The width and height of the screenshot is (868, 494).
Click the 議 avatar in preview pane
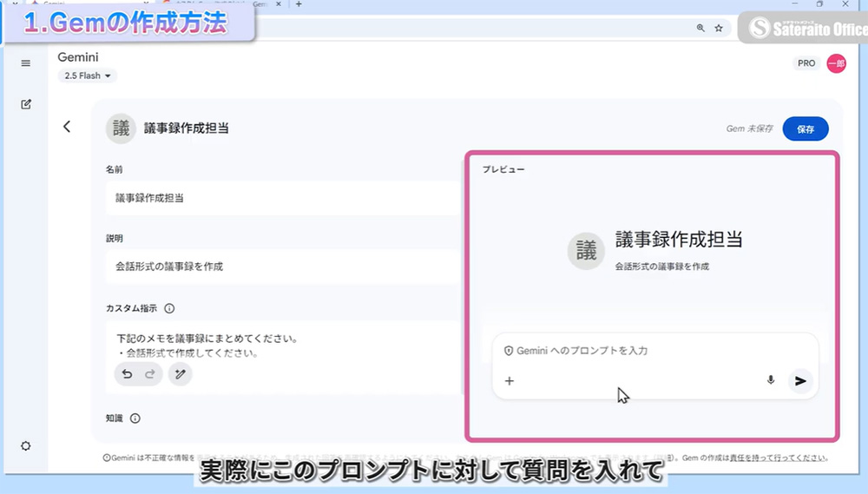586,251
